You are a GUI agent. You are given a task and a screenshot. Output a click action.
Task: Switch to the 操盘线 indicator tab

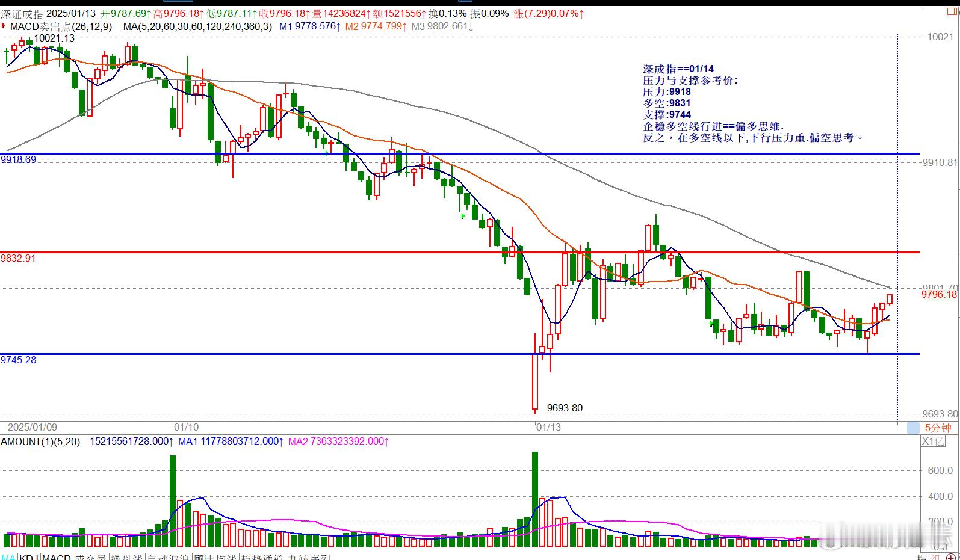click(127, 558)
